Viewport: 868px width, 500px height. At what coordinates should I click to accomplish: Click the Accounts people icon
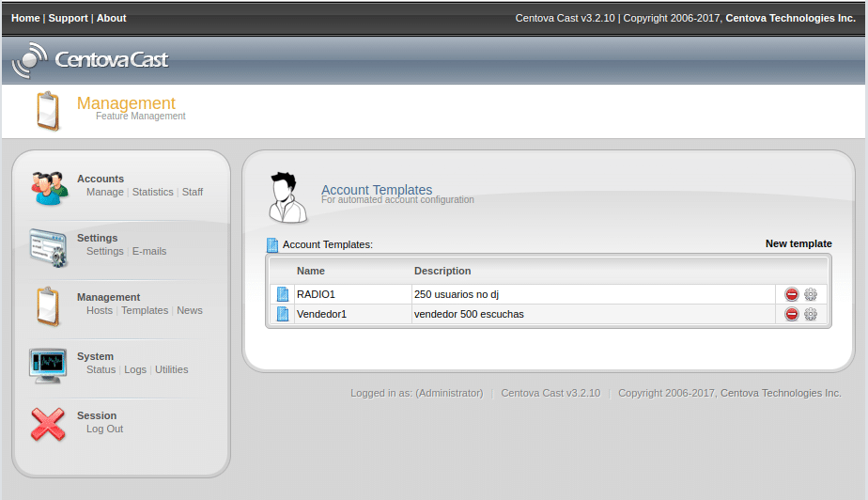(50, 188)
